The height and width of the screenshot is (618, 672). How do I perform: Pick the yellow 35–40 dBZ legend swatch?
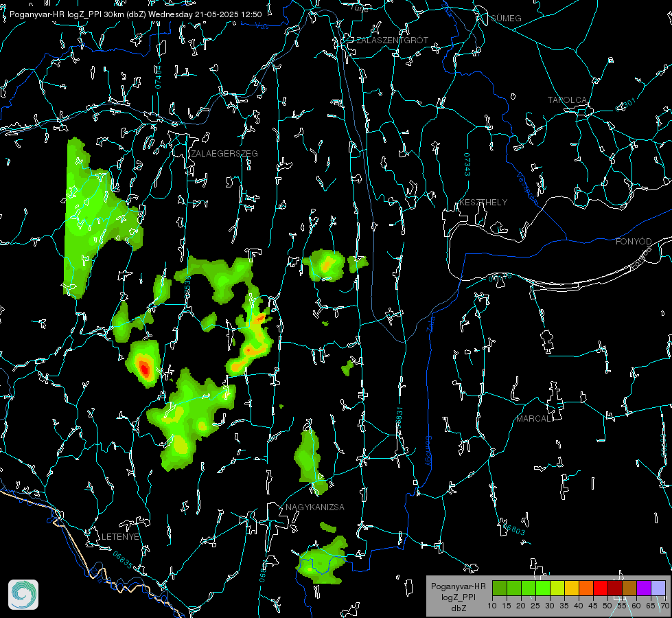572,588
